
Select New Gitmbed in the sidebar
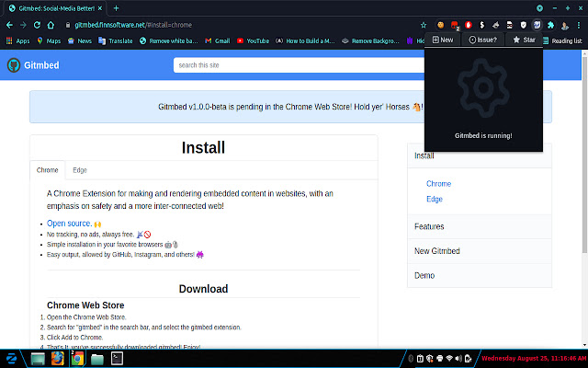pos(480,251)
